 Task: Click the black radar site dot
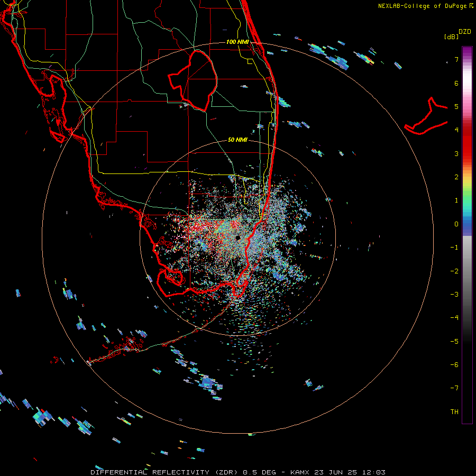tap(238, 237)
